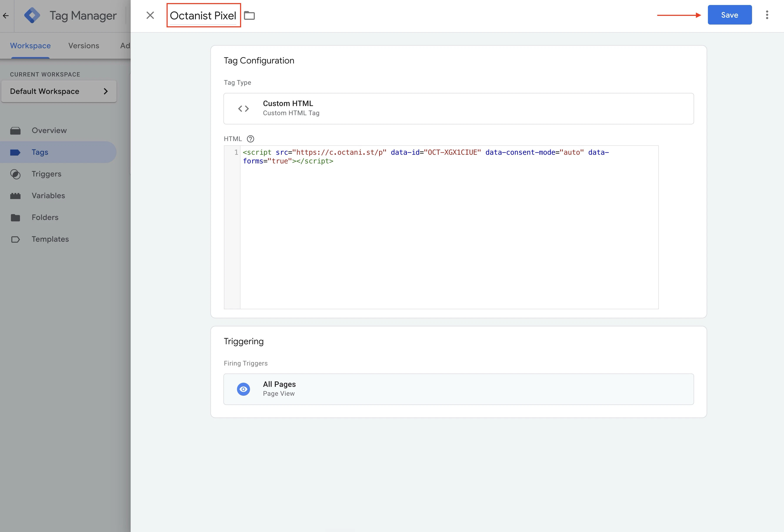Edit the Octanist Pixel tag name
This screenshot has height=532, width=784.
coord(203,15)
